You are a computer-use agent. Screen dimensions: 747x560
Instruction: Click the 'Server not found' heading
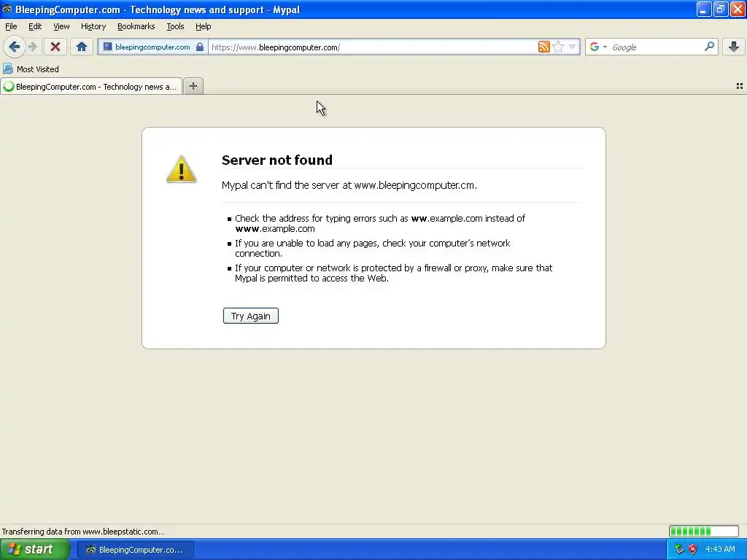coord(276,160)
